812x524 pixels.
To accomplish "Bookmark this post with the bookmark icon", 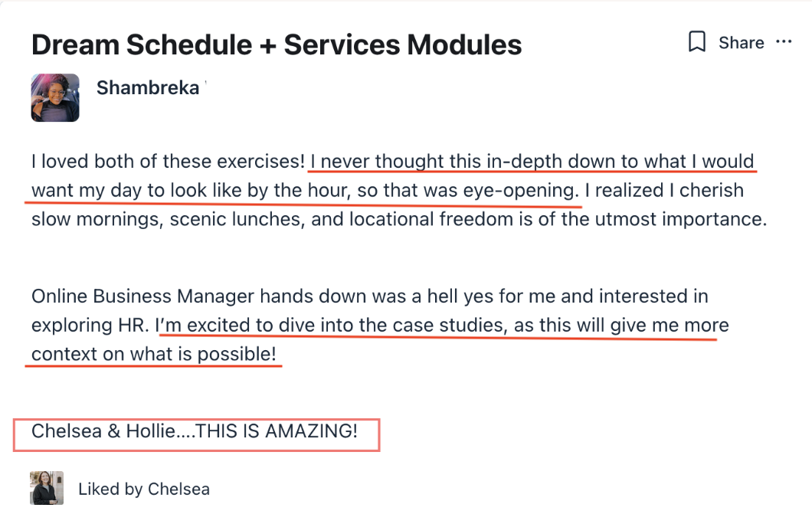I will 696,42.
